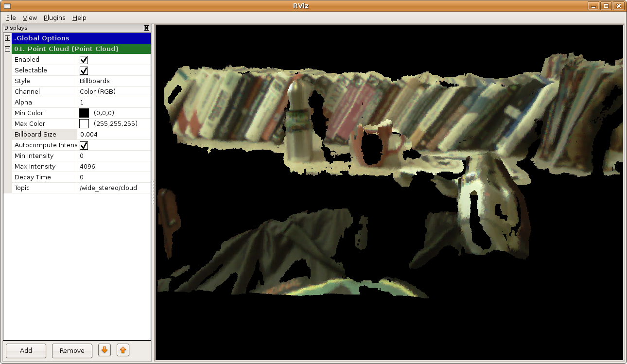Open the File menu
627x364 pixels.
11,17
